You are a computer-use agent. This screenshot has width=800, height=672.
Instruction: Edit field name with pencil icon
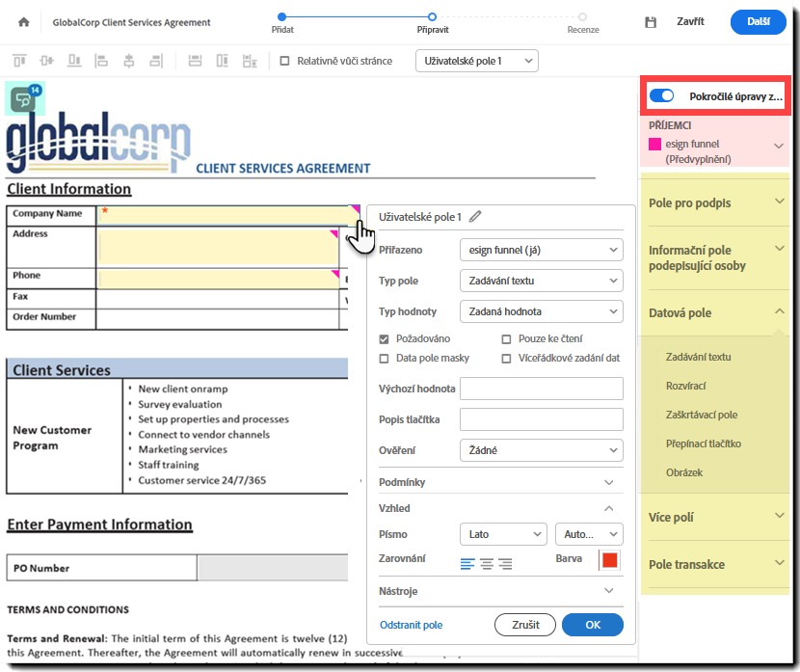pos(475,216)
